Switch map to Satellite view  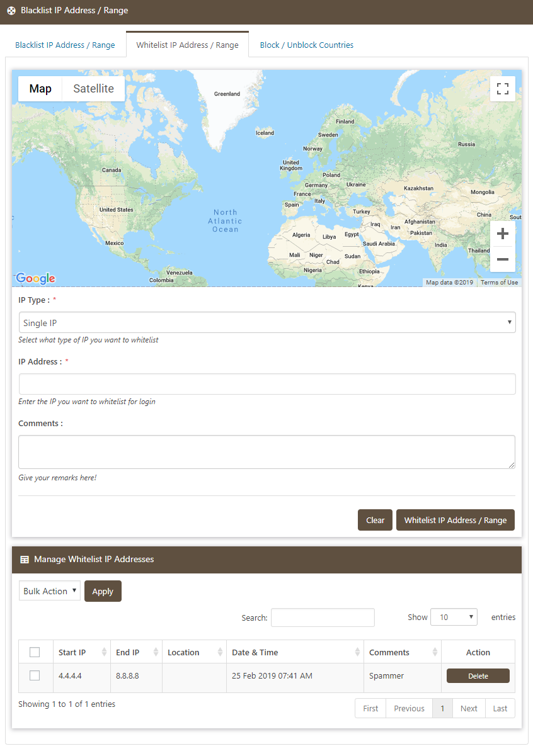93,89
